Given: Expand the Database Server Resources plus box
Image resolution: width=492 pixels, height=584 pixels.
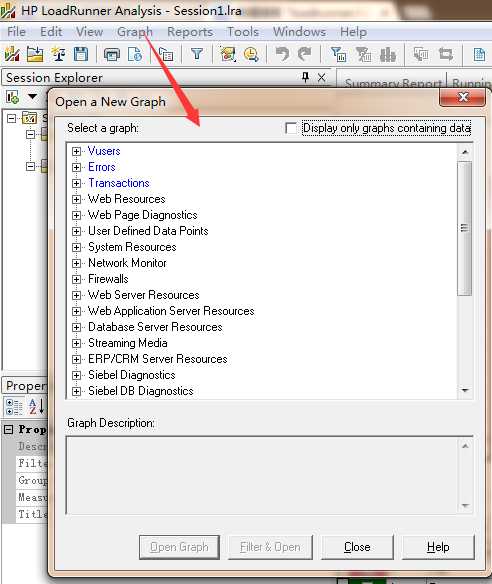Looking at the screenshot, I should click(x=76, y=327).
